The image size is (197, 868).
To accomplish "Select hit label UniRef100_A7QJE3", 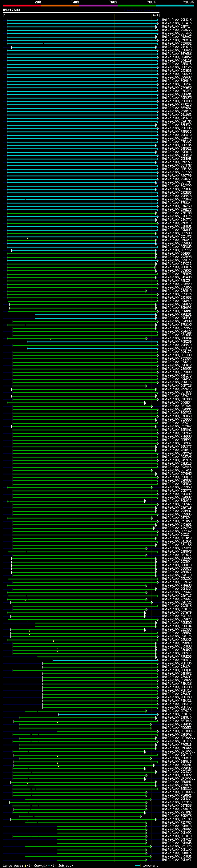I will (176, 91).
